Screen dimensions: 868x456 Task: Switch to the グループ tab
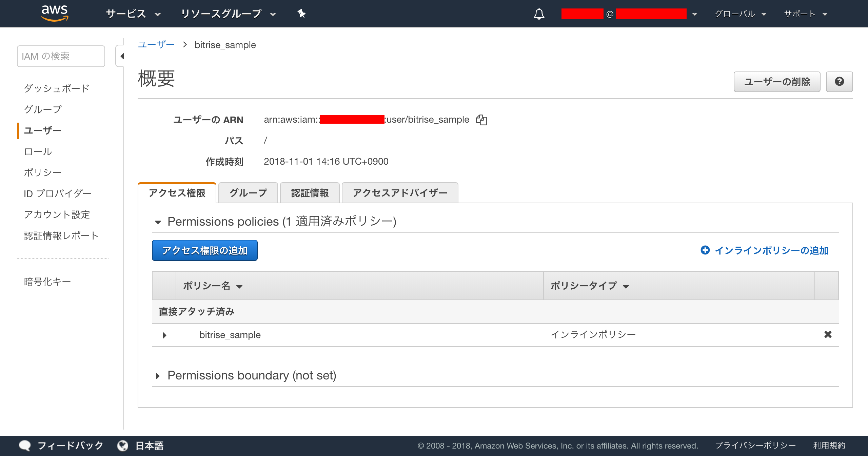click(x=248, y=193)
